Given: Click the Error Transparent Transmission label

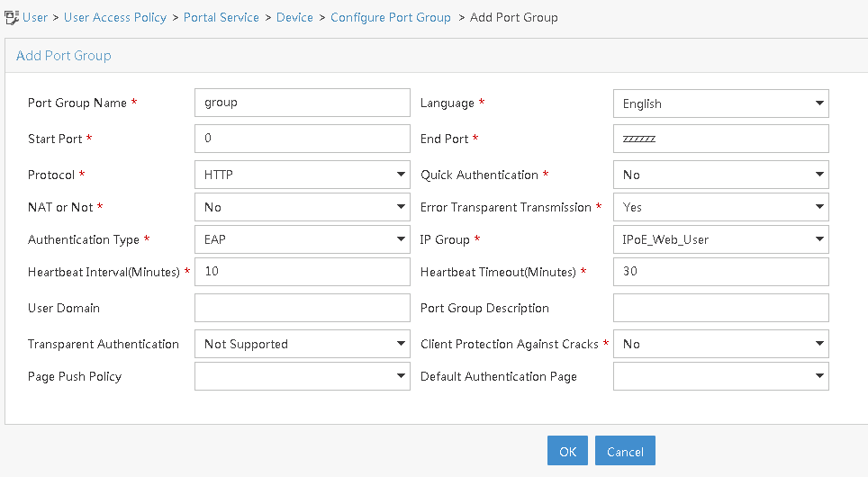Looking at the screenshot, I should click(506, 208).
